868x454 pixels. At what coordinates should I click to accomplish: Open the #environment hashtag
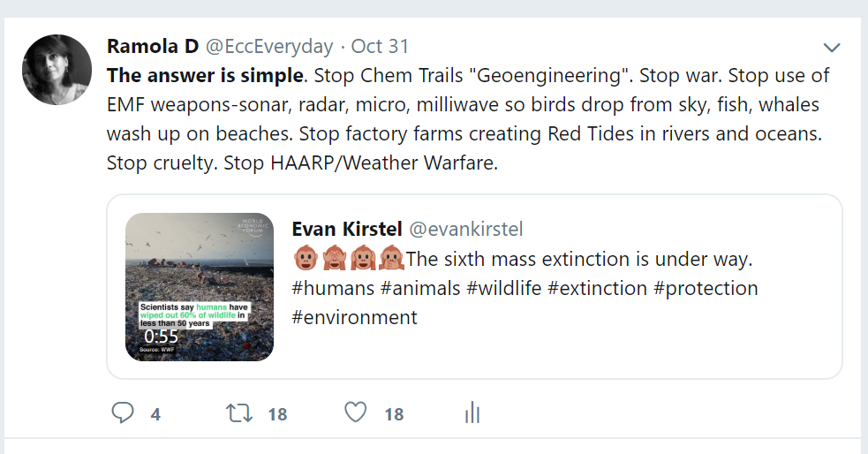(x=355, y=316)
